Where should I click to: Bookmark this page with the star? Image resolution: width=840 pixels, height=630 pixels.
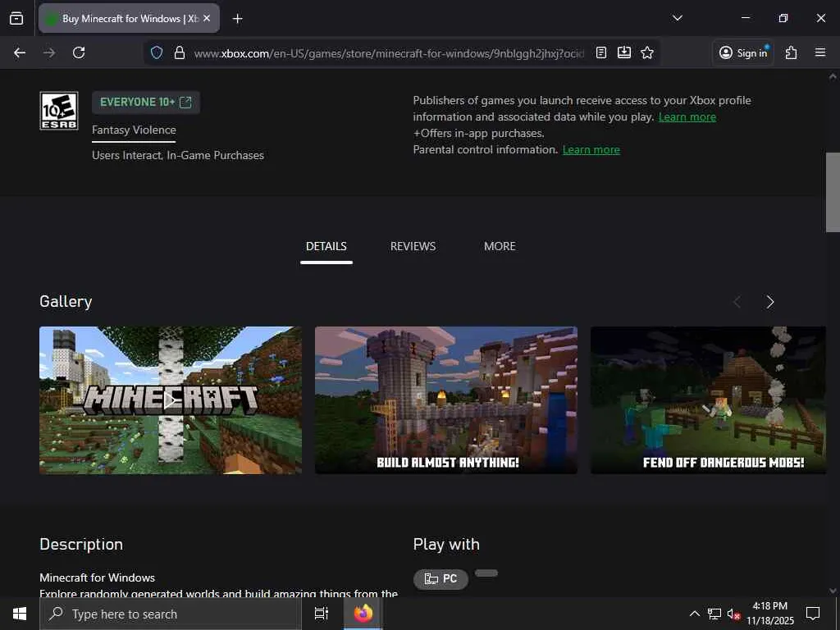coord(647,52)
